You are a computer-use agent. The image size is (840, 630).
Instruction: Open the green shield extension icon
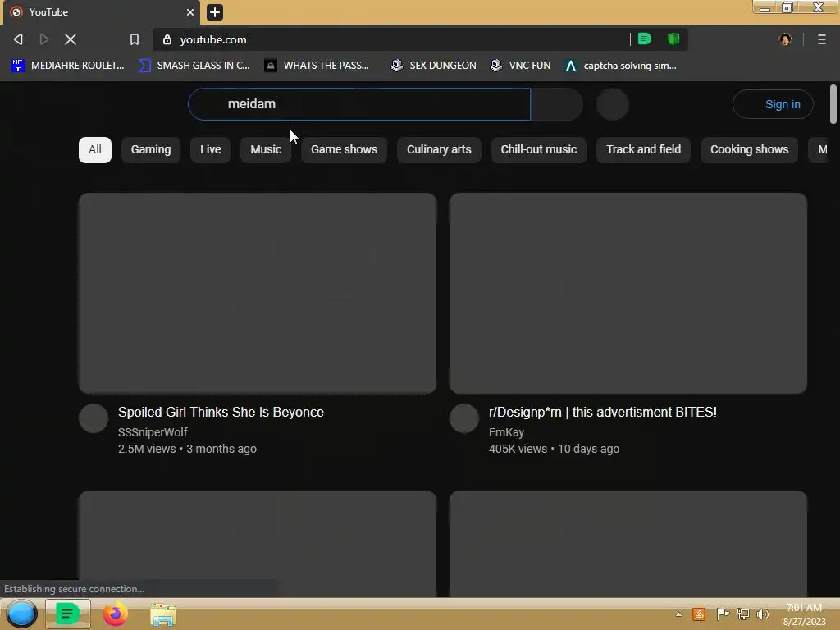pos(673,39)
